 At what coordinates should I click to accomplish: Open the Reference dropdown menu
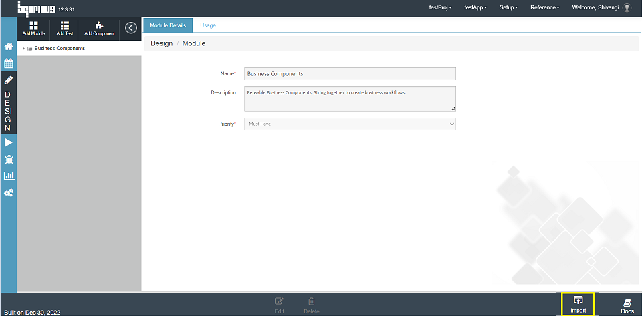pos(544,7)
